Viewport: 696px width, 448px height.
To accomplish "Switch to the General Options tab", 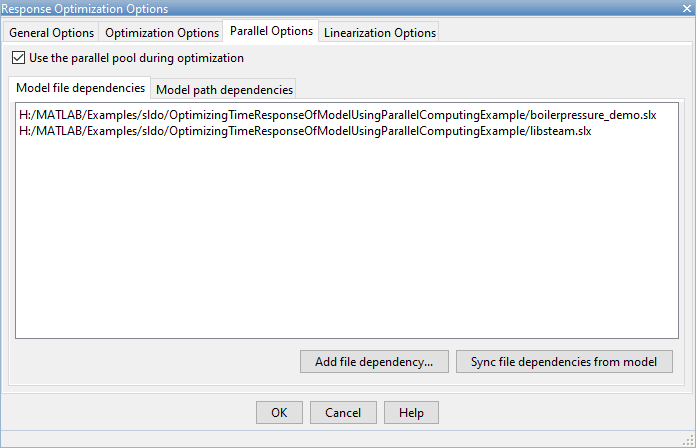I will [50, 32].
